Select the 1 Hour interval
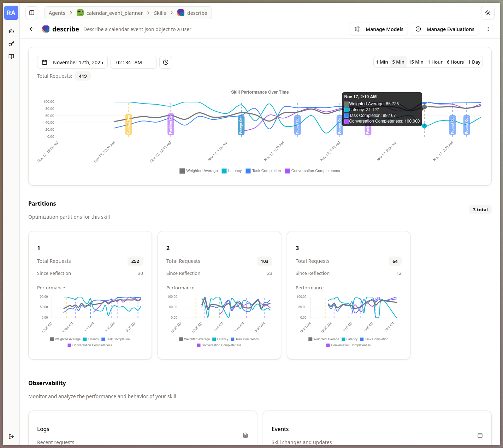The height and width of the screenshot is (448, 503). click(435, 62)
